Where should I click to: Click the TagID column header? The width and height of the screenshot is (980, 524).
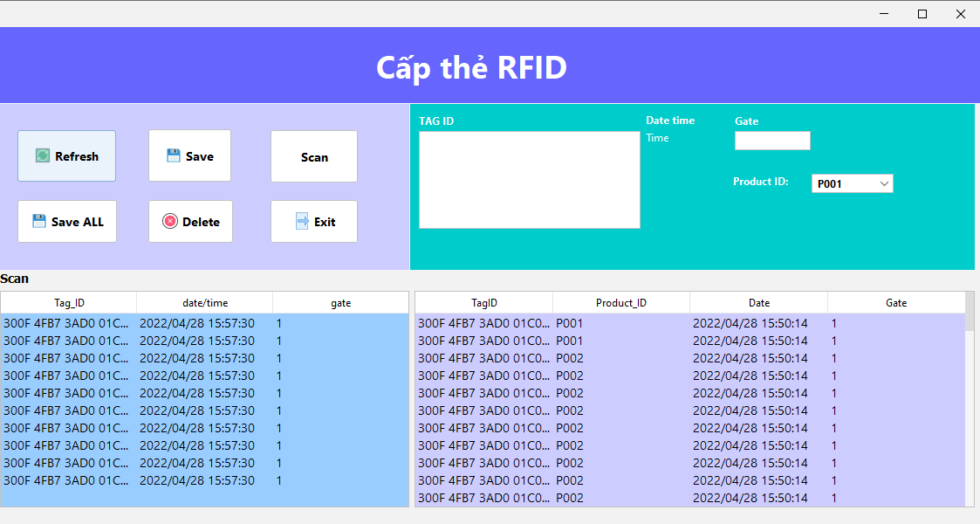(484, 303)
